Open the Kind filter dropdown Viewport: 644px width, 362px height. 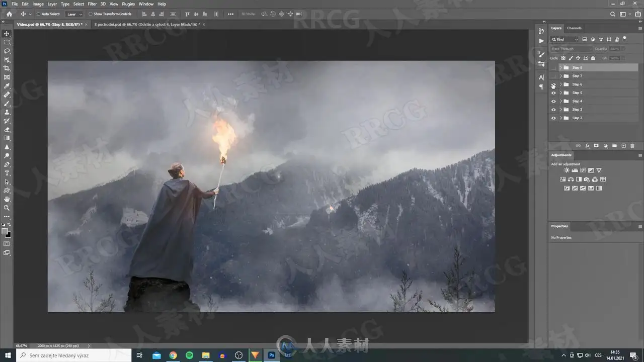(x=565, y=39)
